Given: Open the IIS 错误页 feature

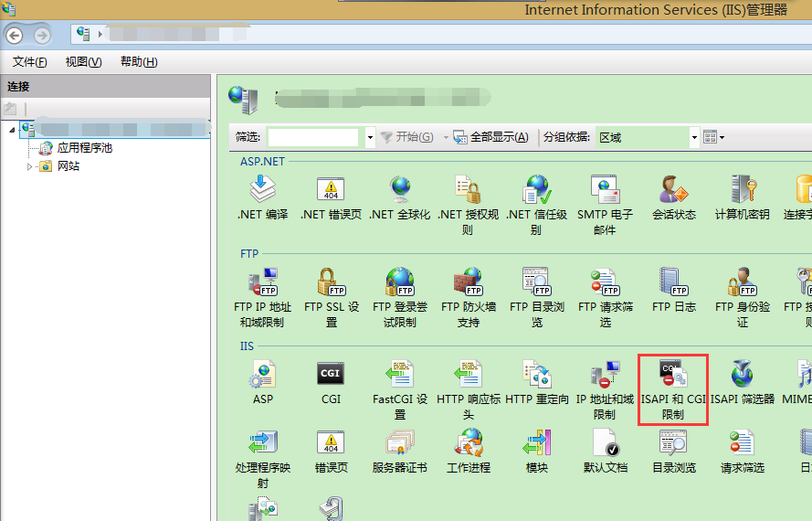Looking at the screenshot, I should point(331,452).
